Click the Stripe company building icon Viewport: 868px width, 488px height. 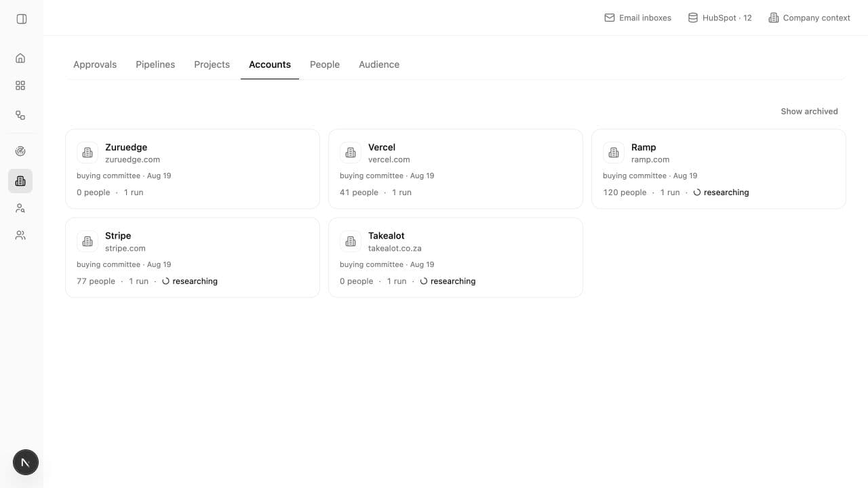tap(87, 241)
